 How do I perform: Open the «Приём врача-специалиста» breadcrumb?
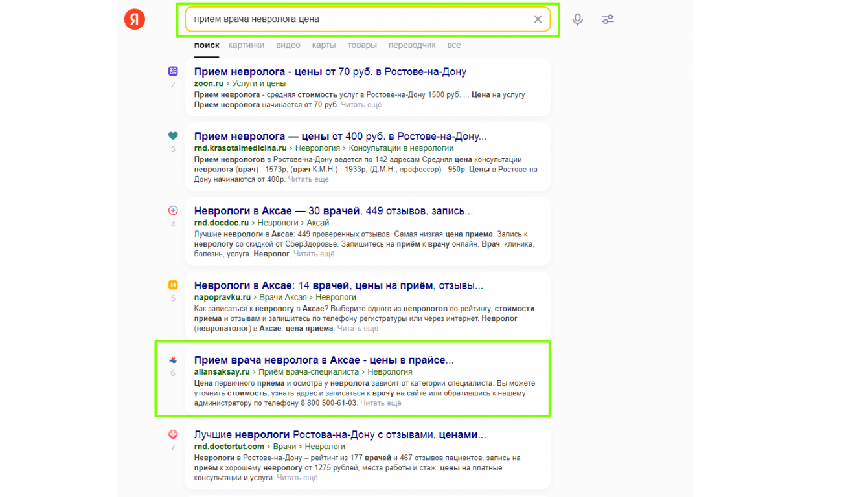pos(308,372)
